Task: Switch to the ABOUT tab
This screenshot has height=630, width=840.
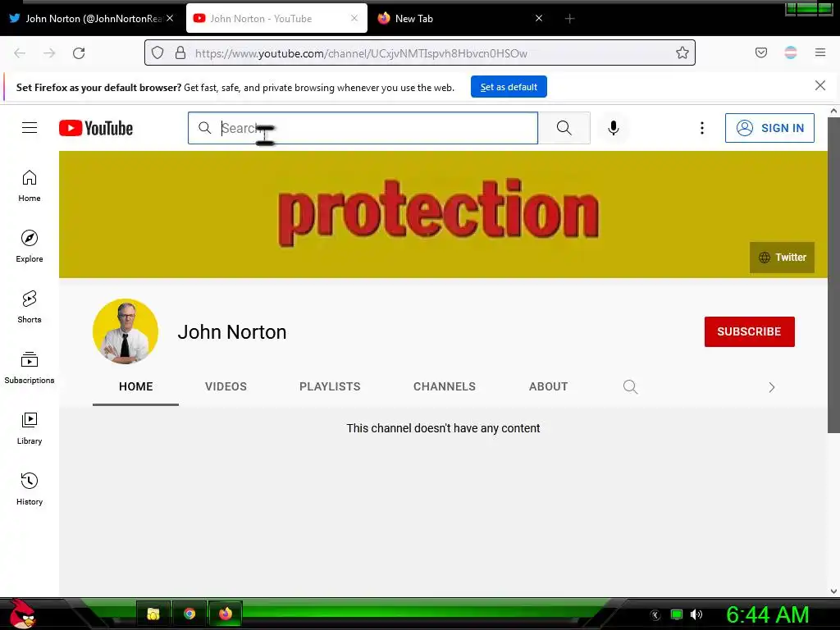Action: coord(548,386)
